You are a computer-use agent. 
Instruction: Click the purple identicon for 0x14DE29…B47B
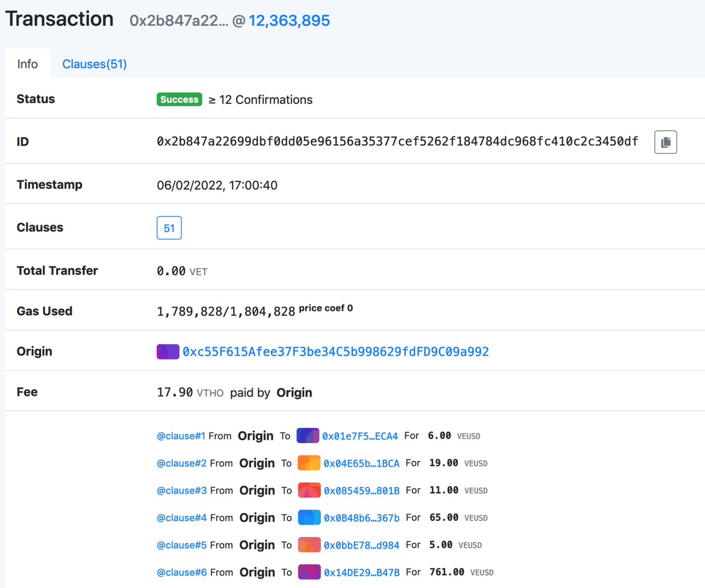coord(309,572)
